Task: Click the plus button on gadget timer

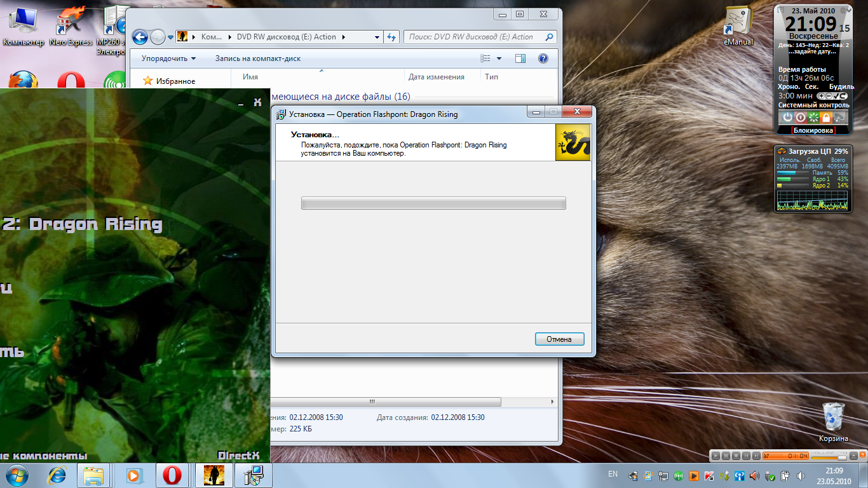Action: 820,96
